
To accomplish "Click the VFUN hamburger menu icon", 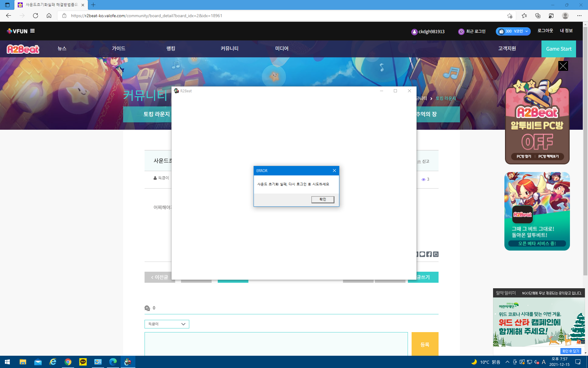I will [x=32, y=31].
